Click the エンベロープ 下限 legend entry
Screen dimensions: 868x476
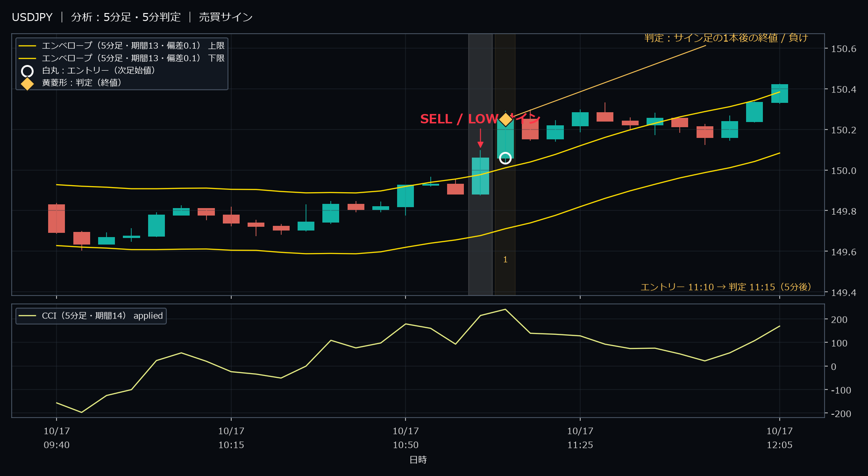coord(122,58)
